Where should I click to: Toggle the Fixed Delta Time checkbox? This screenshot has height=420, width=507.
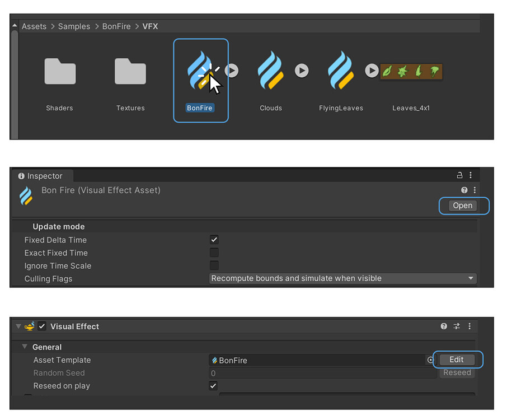pos(214,240)
